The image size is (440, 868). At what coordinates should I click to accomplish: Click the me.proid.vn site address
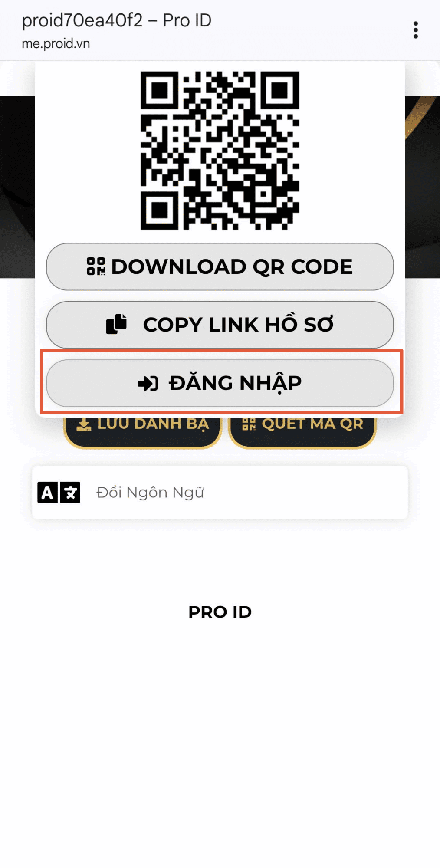click(56, 44)
